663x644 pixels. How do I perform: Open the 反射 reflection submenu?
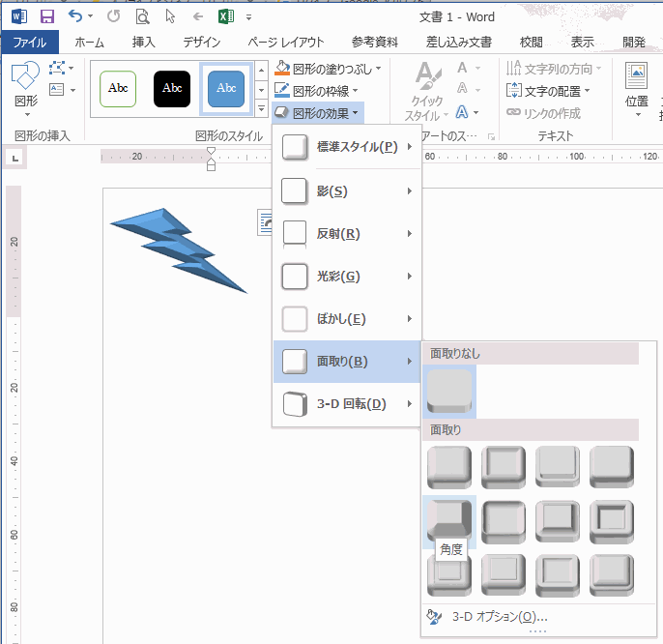[347, 234]
